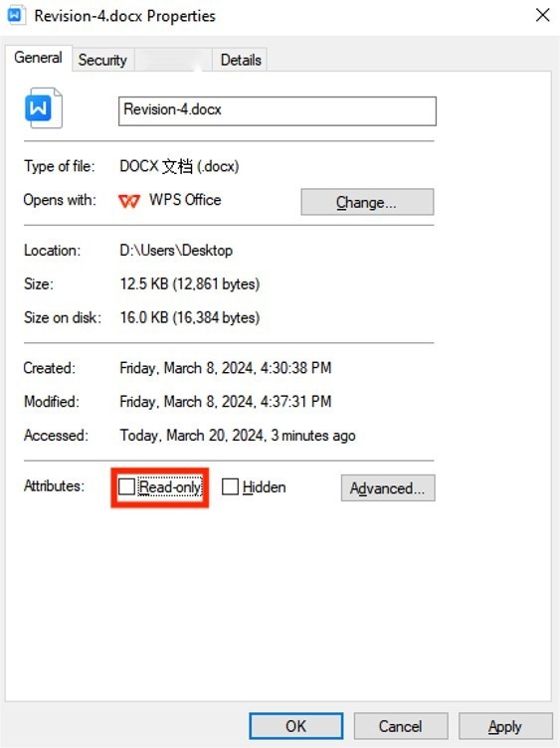Click the file type text DOCX (.docx)
This screenshot has width=560, height=748.
click(179, 166)
